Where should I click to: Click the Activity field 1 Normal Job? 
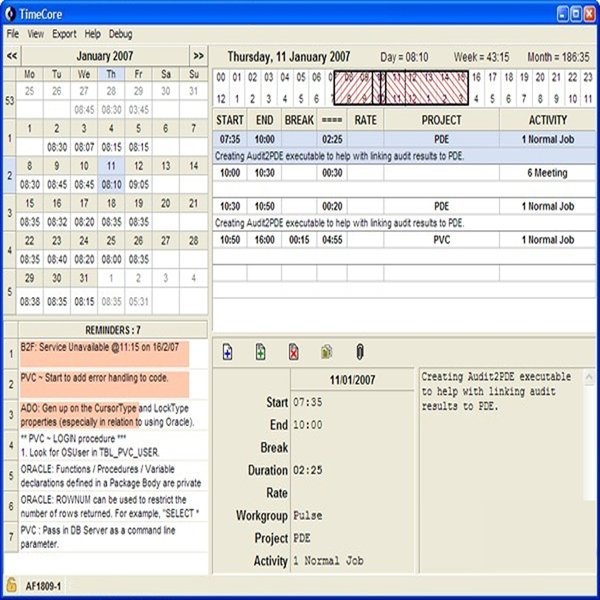352,561
